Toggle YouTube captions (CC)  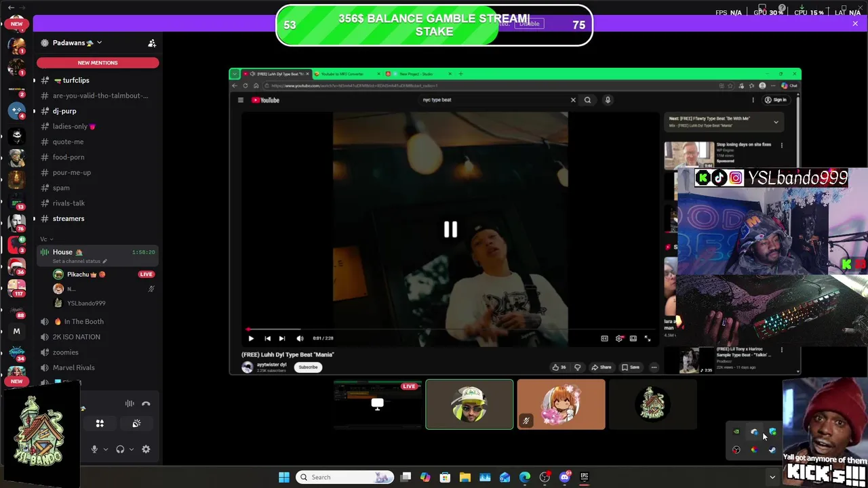pos(604,338)
